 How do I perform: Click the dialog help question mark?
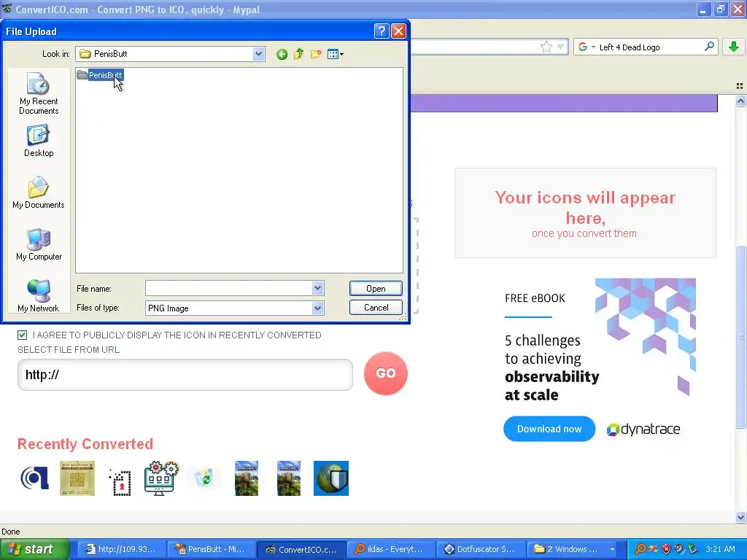pyautogui.click(x=381, y=31)
